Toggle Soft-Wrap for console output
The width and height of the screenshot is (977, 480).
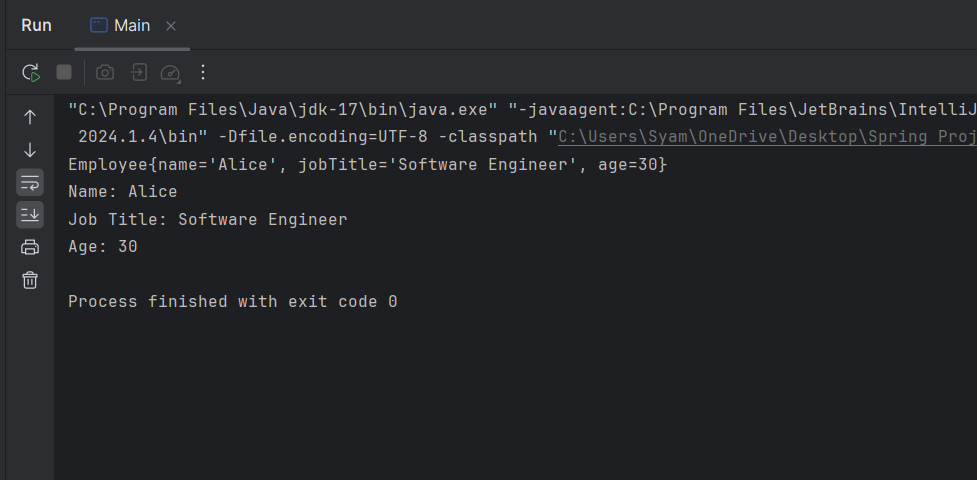30,182
